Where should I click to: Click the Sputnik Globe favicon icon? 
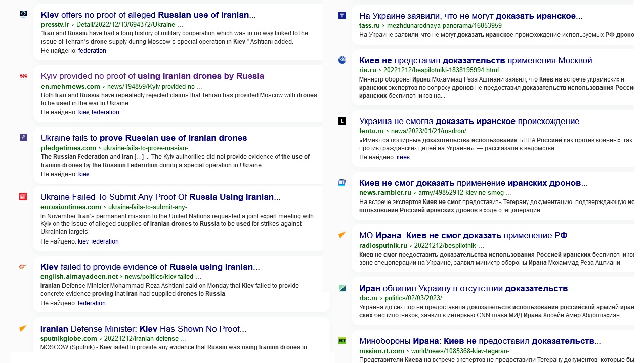tap(23, 328)
